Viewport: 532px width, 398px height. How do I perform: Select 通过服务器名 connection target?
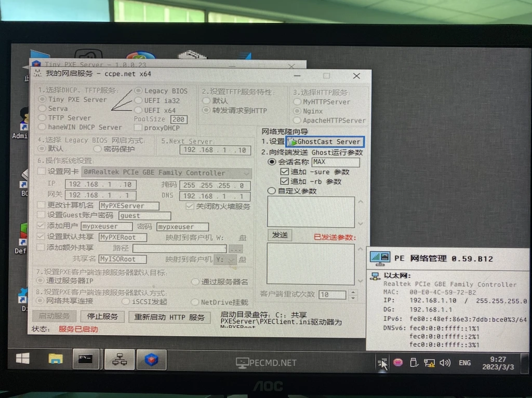click(x=195, y=281)
